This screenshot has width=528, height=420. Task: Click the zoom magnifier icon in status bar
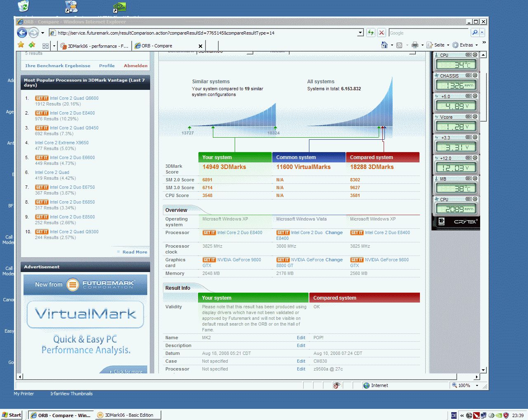click(455, 385)
